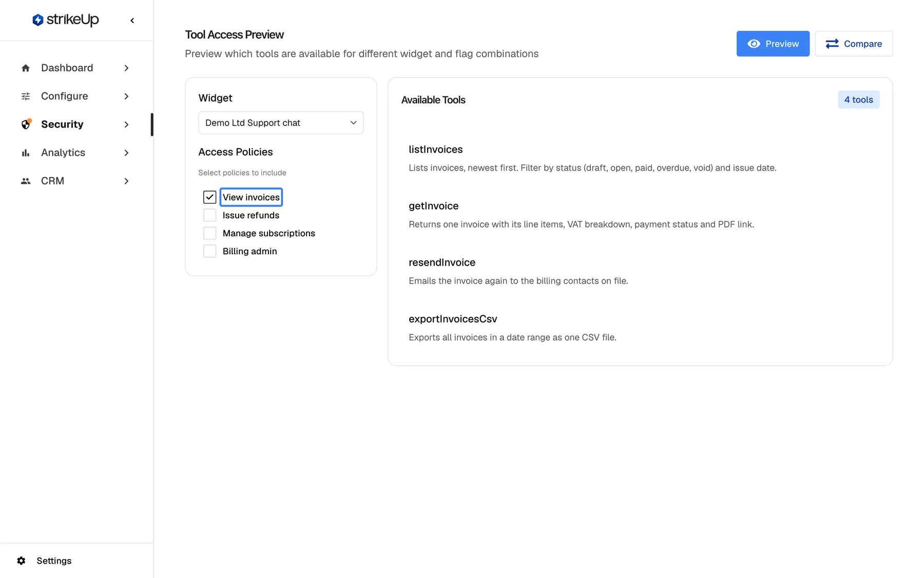Screen dimensions: 924x578
Task: Click the strikeUp logo
Action: click(x=66, y=20)
